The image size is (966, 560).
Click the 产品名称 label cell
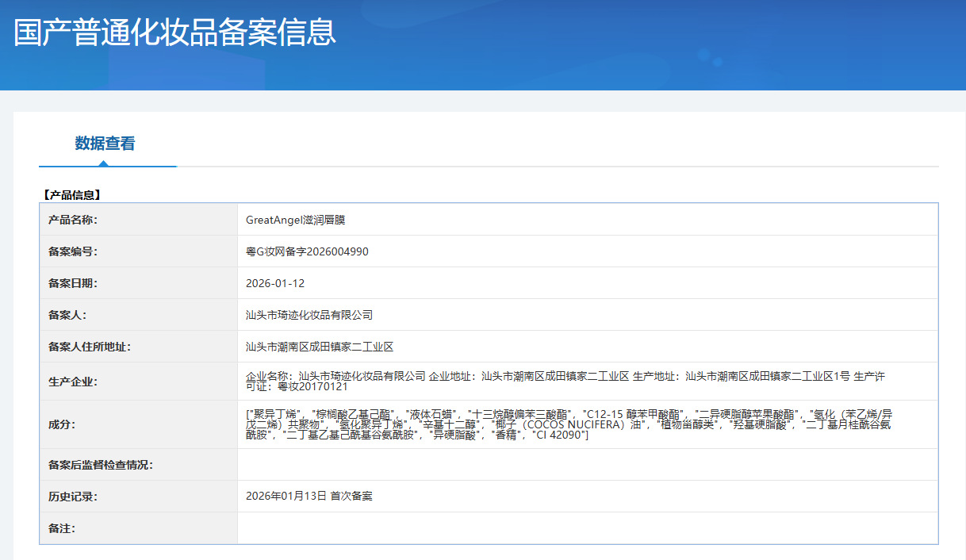coord(139,220)
